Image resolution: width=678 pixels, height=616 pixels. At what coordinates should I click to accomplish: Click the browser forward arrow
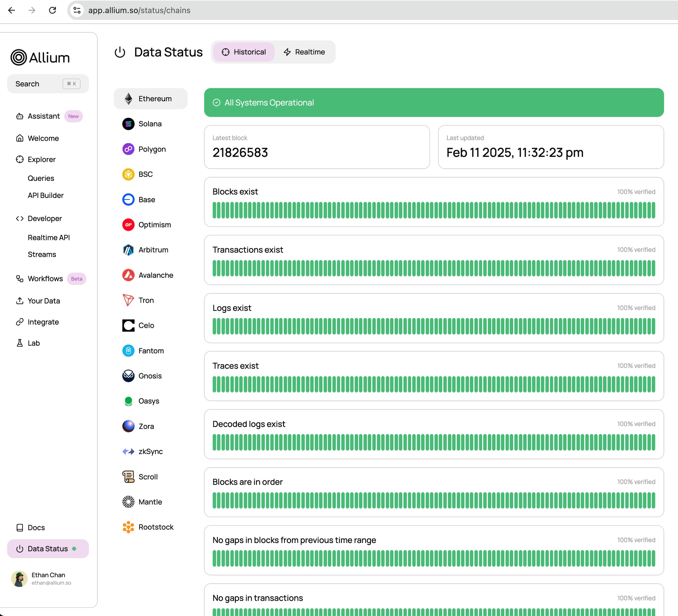click(x=32, y=10)
